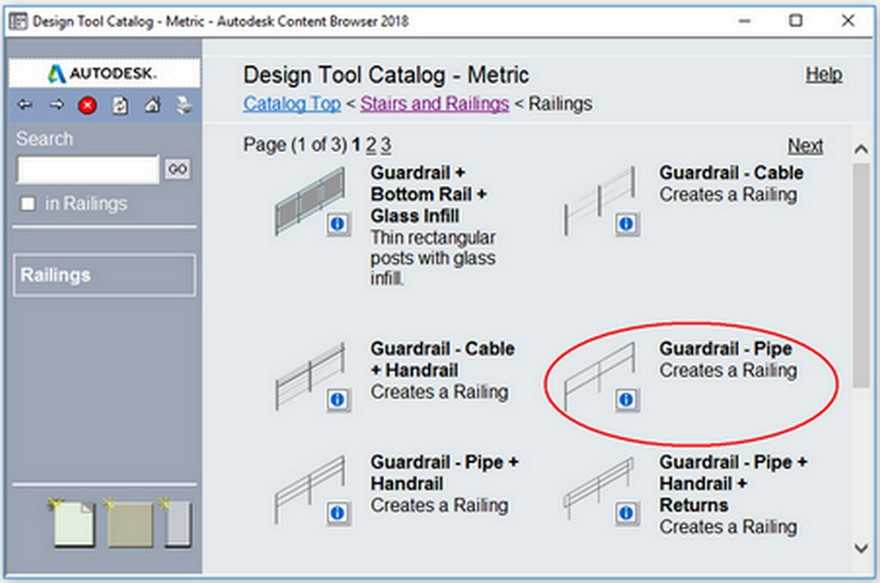
Task: Open info for Guardrail - Pipe + Handrail + Returns
Action: 626,513
